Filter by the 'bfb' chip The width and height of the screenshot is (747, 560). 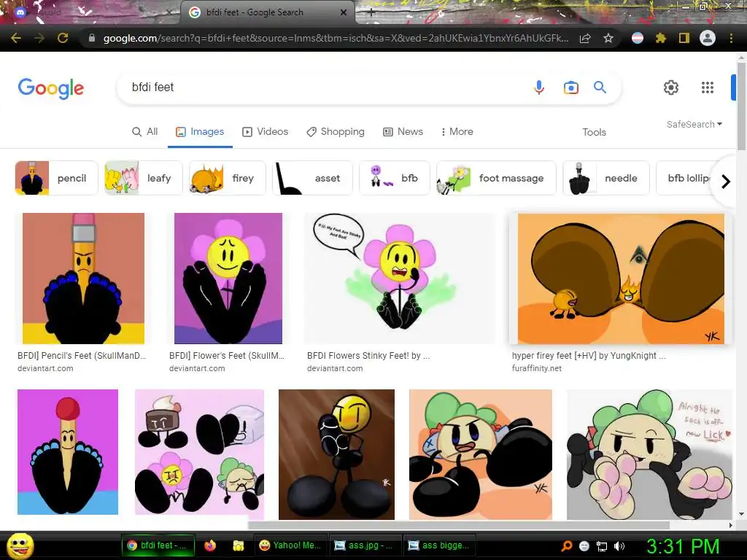click(x=395, y=178)
